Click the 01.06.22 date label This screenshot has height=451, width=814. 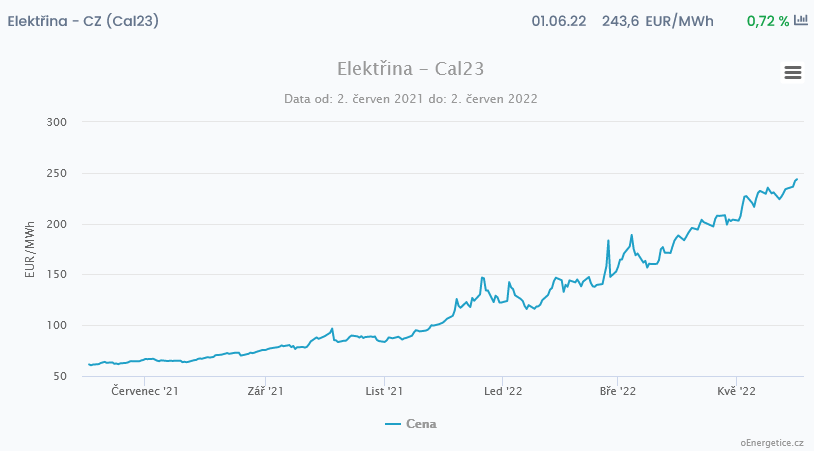(559, 21)
